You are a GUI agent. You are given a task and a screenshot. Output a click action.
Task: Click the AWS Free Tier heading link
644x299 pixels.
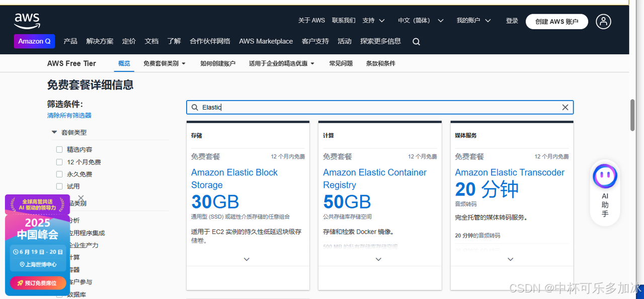[x=71, y=63]
